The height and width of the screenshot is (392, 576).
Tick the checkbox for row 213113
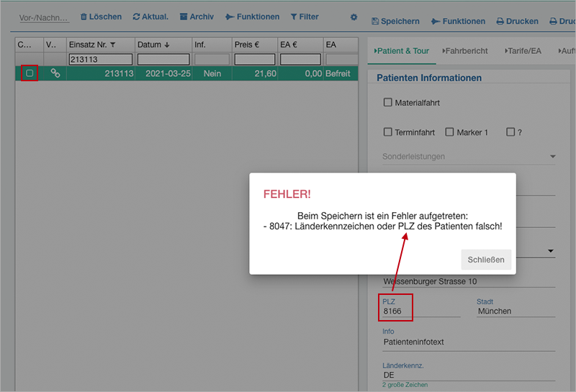(30, 73)
